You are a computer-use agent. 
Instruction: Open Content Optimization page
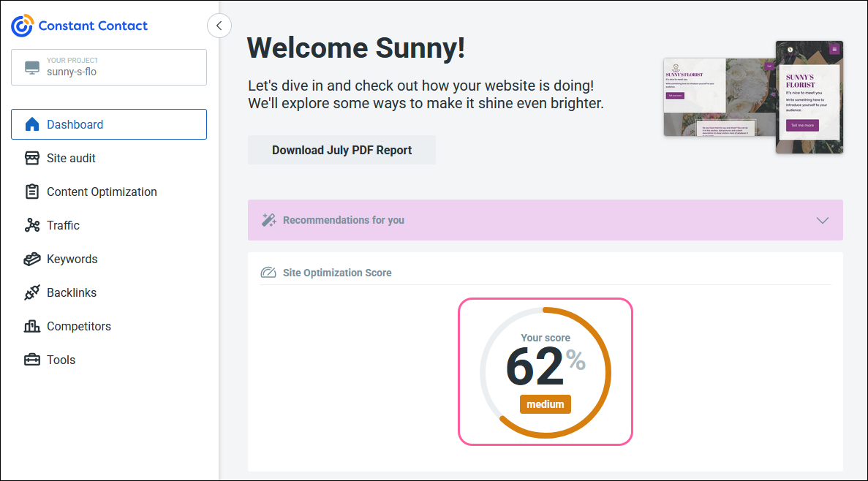click(109, 192)
